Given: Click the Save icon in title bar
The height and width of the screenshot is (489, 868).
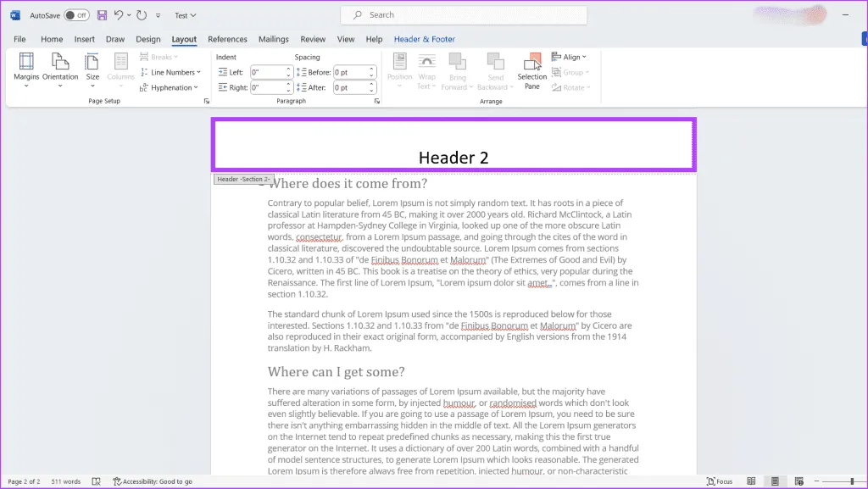Looking at the screenshot, I should (102, 15).
